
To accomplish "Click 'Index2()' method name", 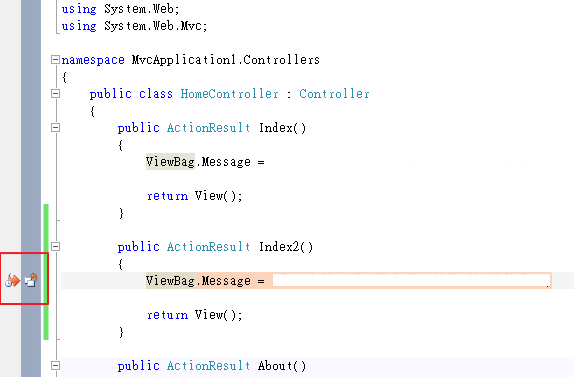I will [x=286, y=247].
